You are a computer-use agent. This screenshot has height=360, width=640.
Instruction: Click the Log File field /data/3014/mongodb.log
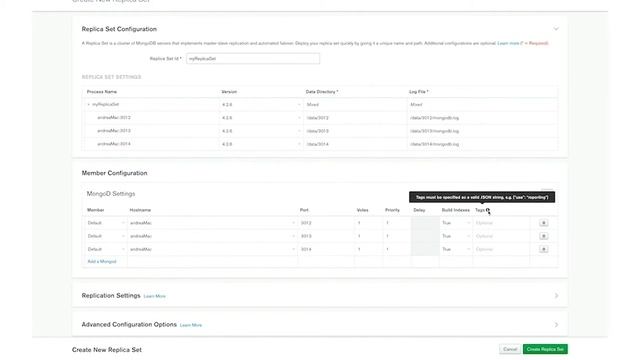coord(482,144)
